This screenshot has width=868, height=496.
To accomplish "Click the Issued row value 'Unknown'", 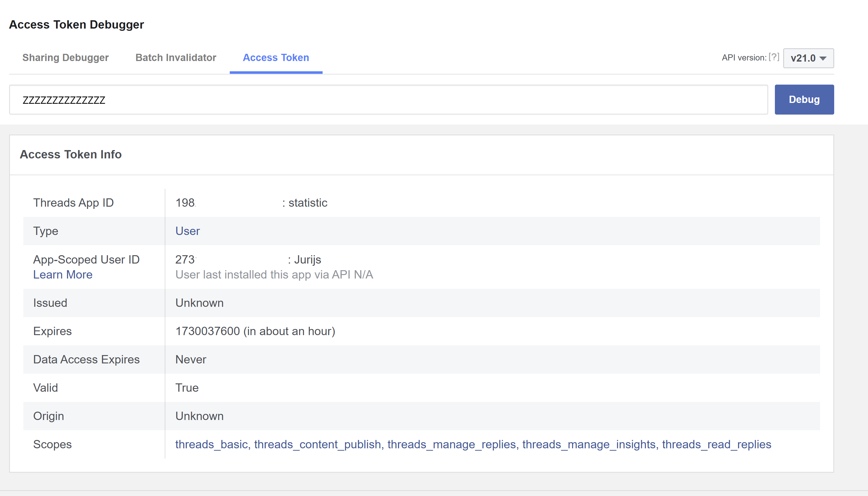I will (199, 303).
